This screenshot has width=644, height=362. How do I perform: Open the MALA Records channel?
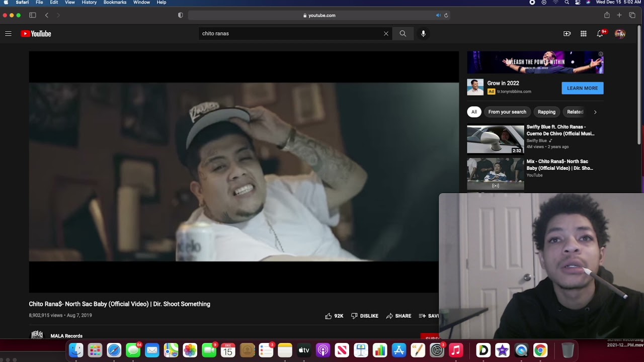coord(66,336)
